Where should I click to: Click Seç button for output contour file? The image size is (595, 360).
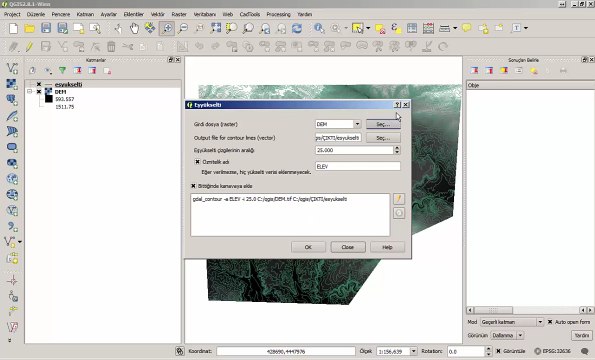(x=383, y=138)
